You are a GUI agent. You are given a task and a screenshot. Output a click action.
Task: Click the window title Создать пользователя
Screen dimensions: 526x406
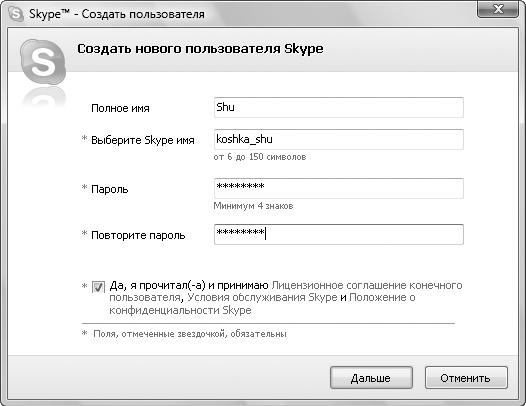pyautogui.click(x=143, y=14)
